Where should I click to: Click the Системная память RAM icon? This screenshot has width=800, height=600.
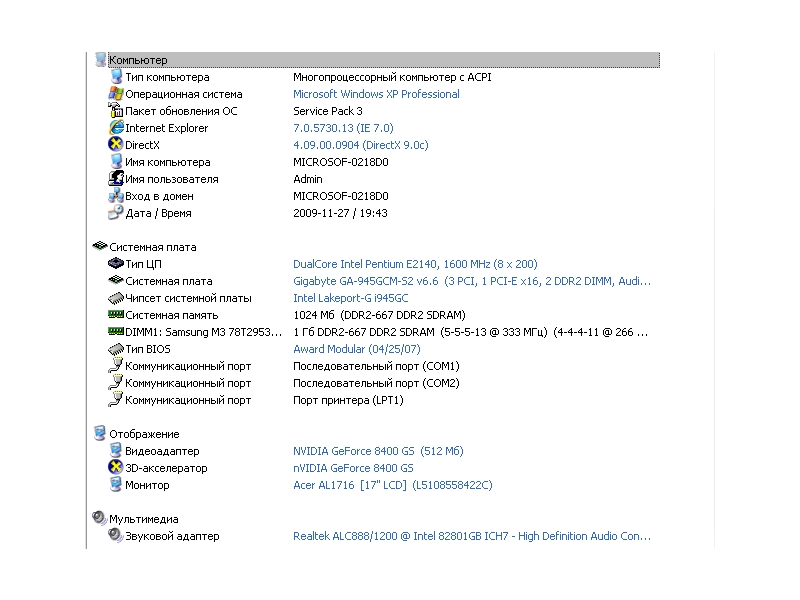(x=116, y=314)
